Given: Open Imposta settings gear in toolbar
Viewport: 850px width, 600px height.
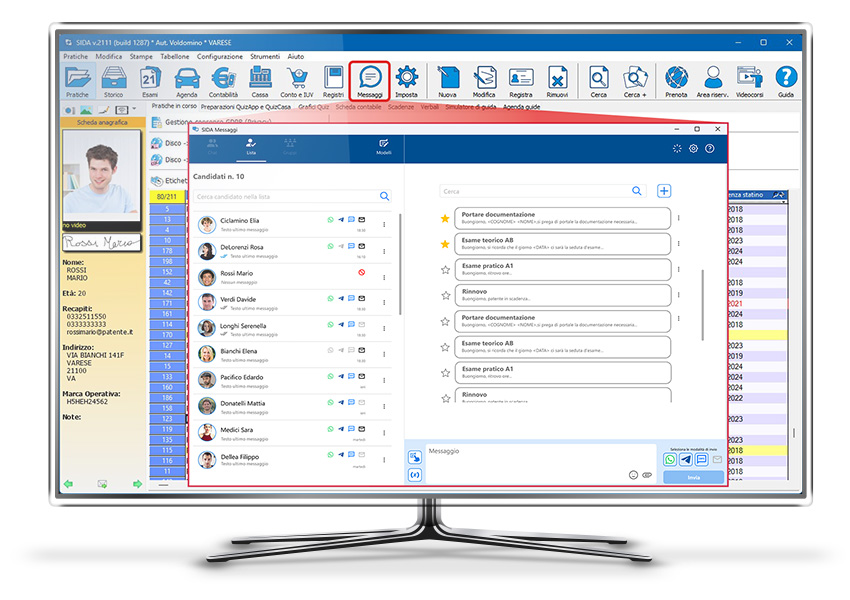Looking at the screenshot, I should pyautogui.click(x=406, y=80).
